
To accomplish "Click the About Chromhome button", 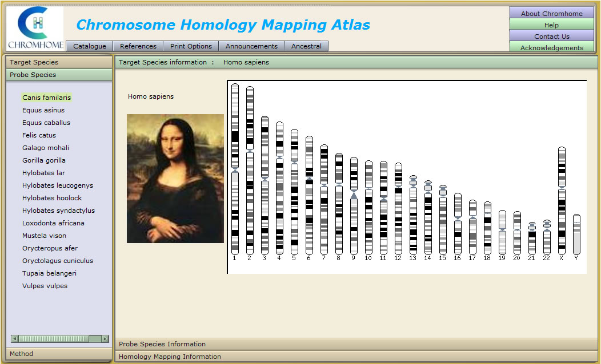I will pyautogui.click(x=551, y=13).
